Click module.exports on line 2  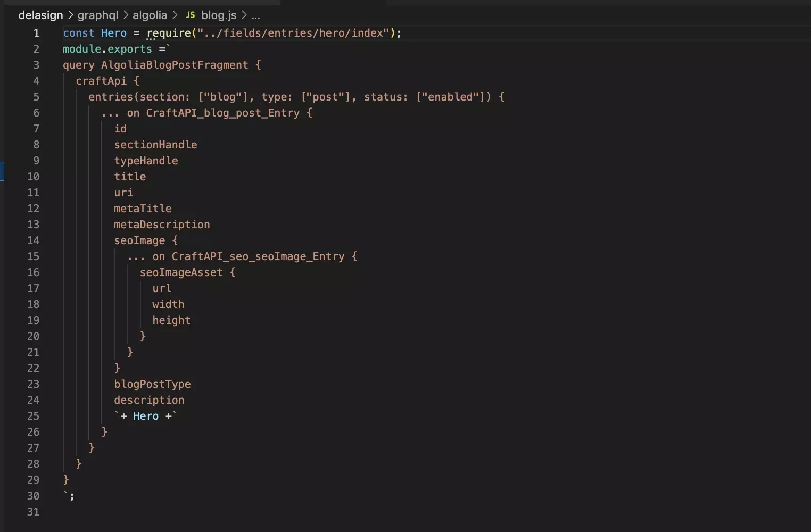click(107, 49)
